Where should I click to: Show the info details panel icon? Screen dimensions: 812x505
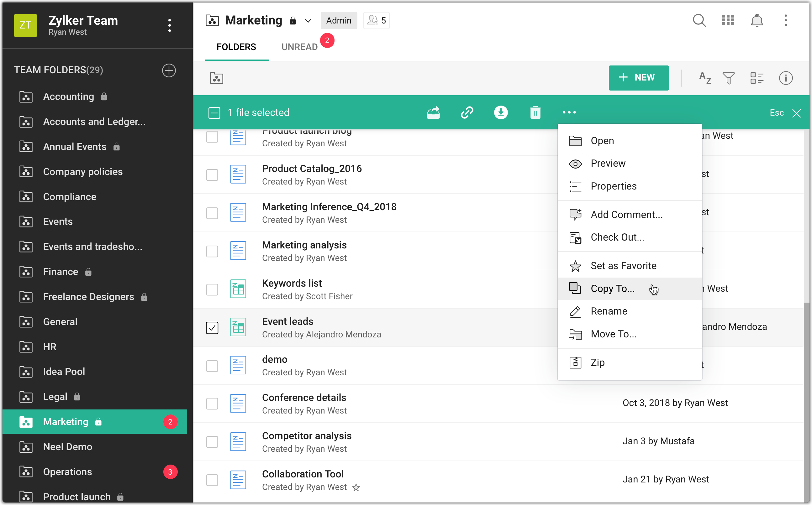pyautogui.click(x=785, y=78)
